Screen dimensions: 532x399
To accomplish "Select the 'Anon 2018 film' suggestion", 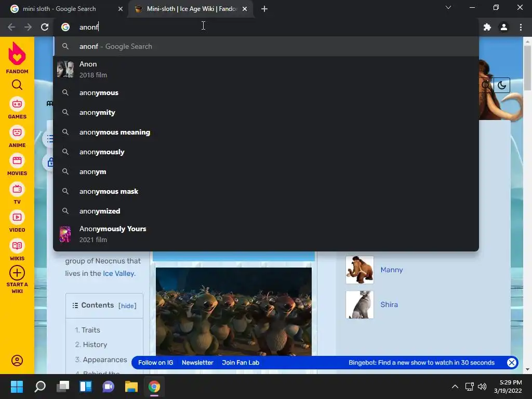I will (x=266, y=69).
